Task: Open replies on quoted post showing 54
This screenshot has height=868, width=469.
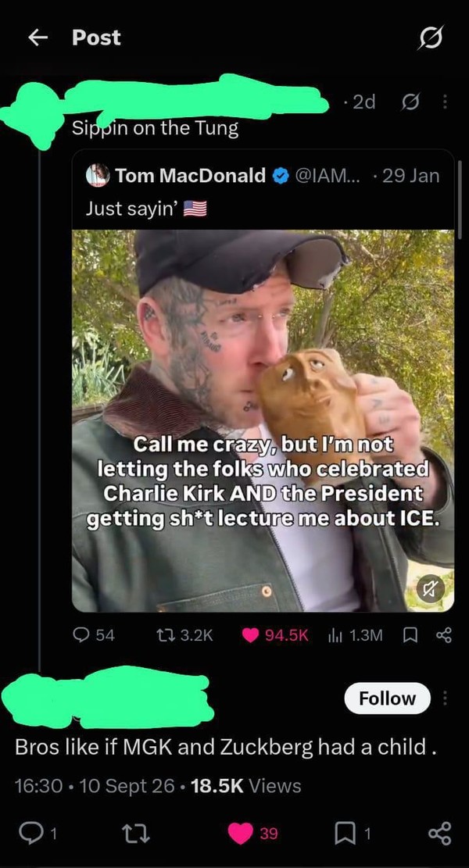Action: click(x=94, y=635)
